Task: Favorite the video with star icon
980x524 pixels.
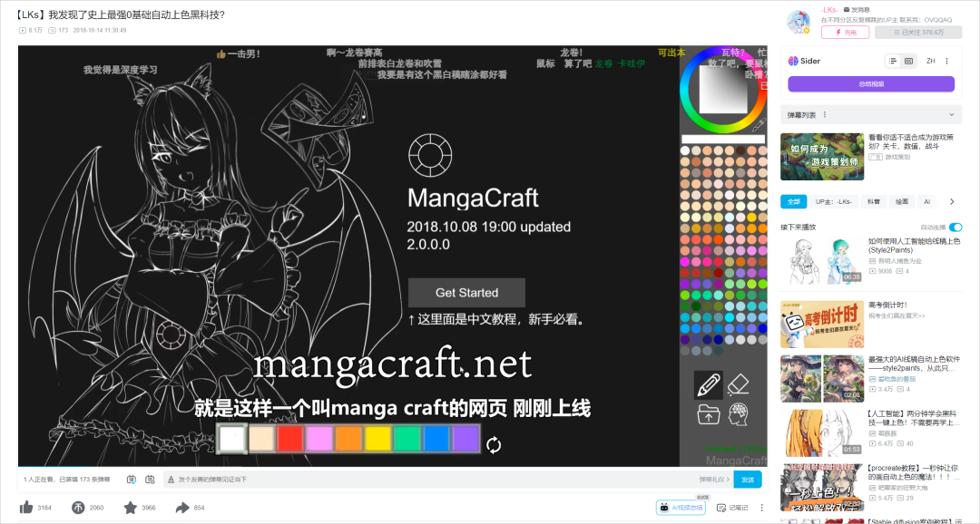Action: tap(130, 507)
